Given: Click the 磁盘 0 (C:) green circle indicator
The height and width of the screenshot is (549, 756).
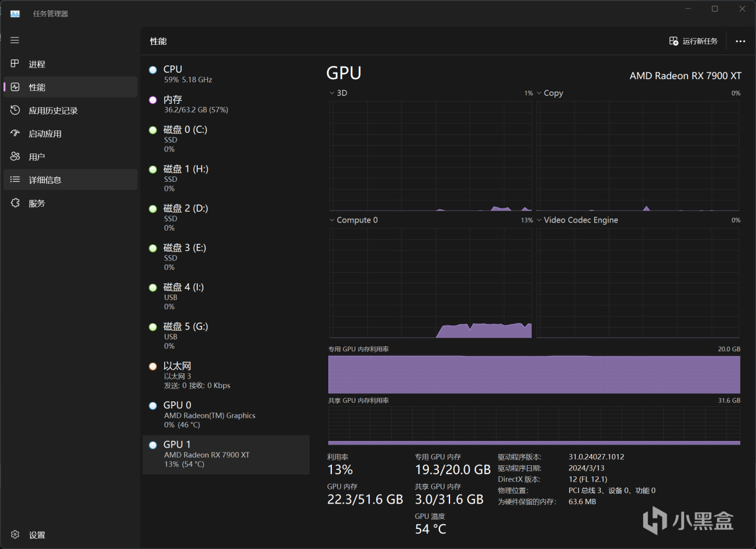Looking at the screenshot, I should coord(153,130).
